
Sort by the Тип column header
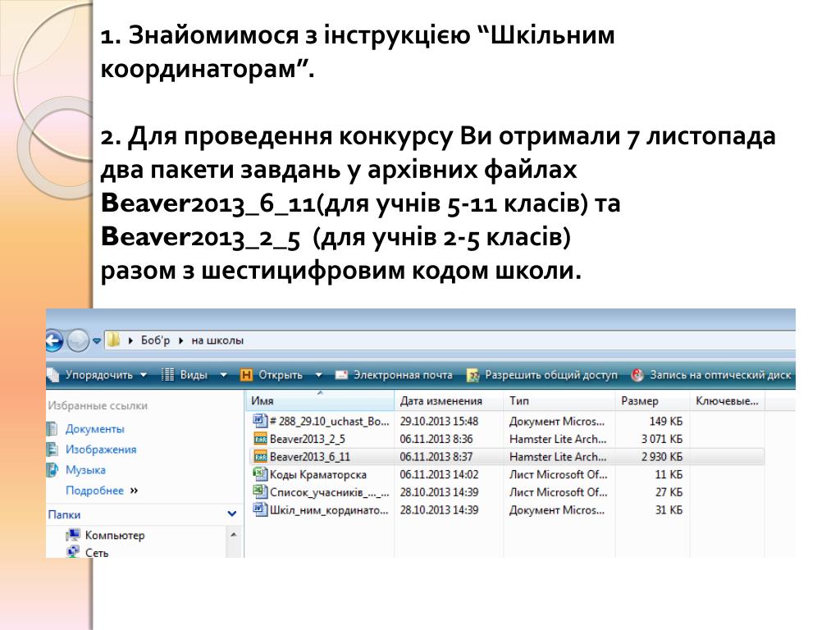click(559, 400)
